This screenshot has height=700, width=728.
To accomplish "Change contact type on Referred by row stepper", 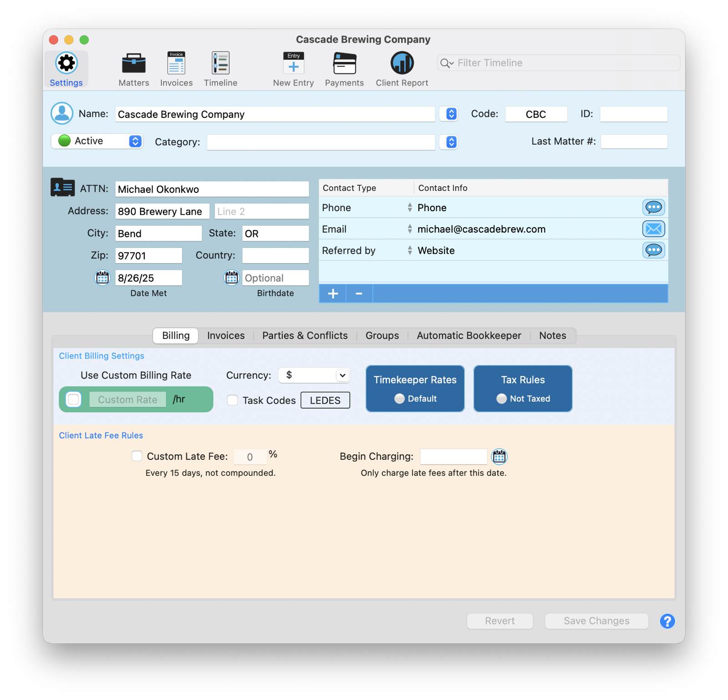I will (410, 250).
